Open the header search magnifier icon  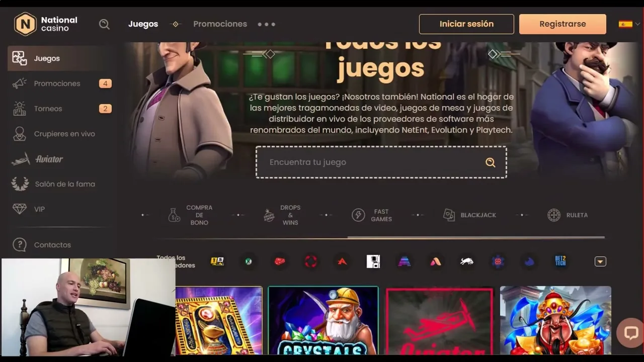point(104,24)
